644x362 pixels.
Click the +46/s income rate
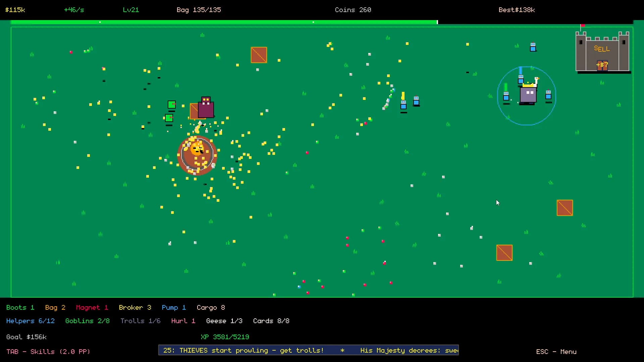[74, 10]
